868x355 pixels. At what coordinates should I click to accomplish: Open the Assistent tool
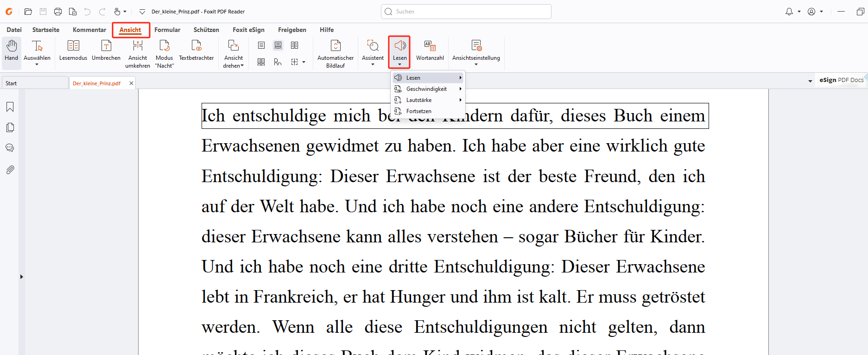373,52
